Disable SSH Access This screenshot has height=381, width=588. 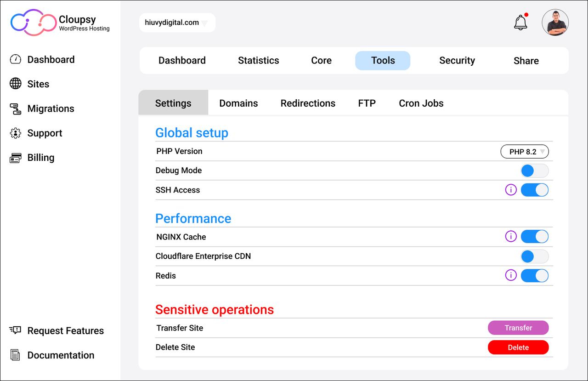pyautogui.click(x=535, y=190)
